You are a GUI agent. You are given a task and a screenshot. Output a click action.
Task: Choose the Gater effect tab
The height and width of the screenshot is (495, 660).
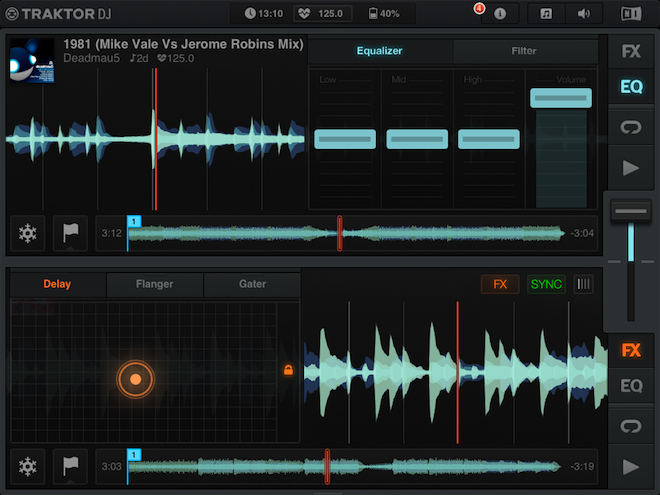pyautogui.click(x=252, y=284)
